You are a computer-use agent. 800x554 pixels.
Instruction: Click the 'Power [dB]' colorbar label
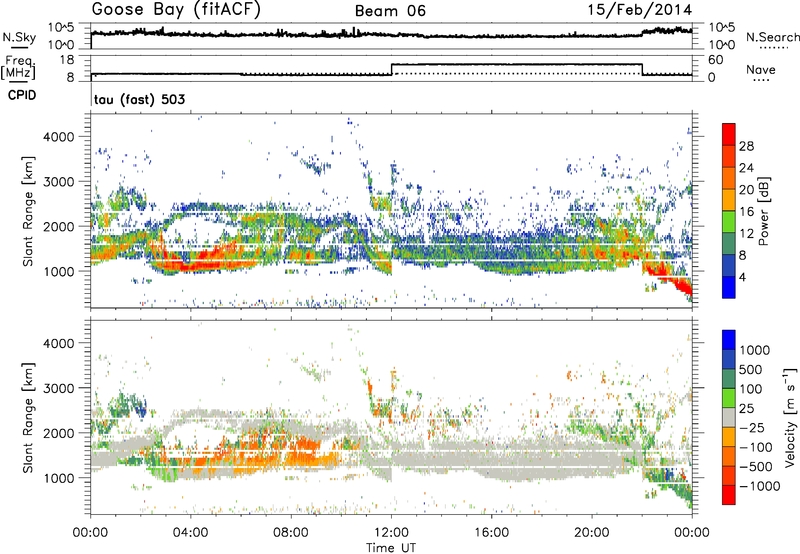pyautogui.click(x=763, y=211)
